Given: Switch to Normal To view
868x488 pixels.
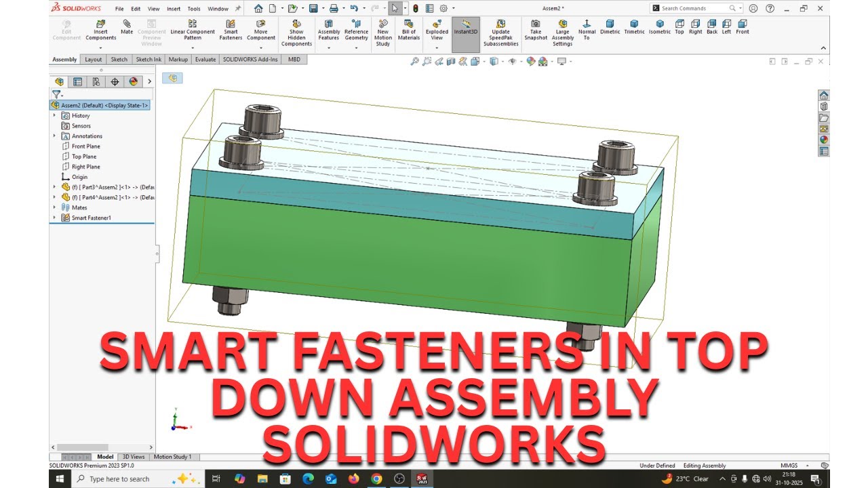Looking at the screenshot, I should [x=587, y=30].
